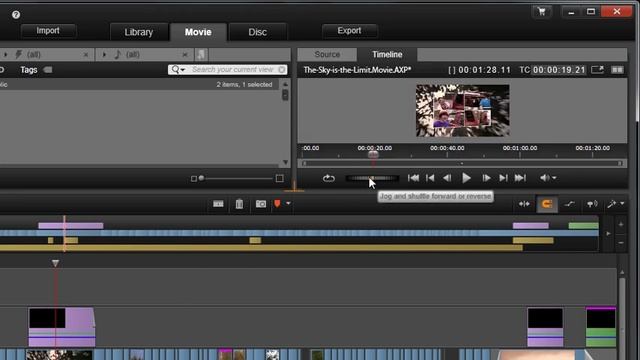Image resolution: width=640 pixels, height=360 pixels.
Task: Open the shopping cart store icon
Action: (x=542, y=12)
